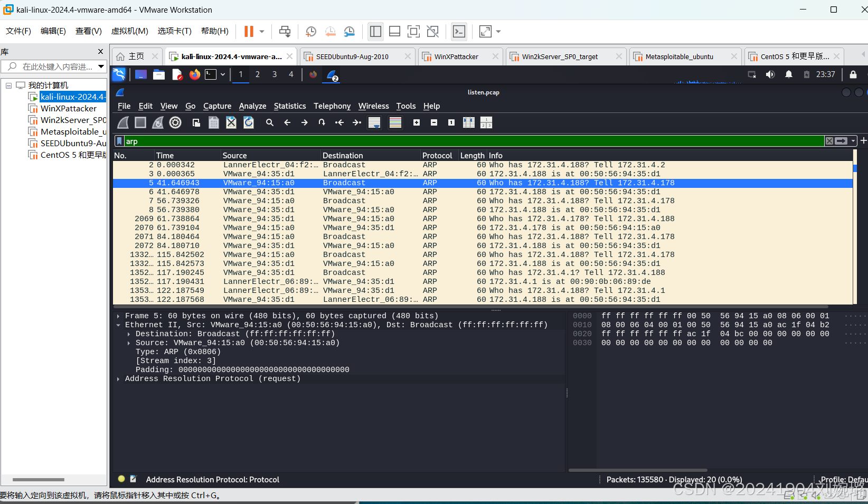Viewport: 868px width, 504px height.
Task: Find a packet magnifier icon
Action: pyautogui.click(x=270, y=122)
